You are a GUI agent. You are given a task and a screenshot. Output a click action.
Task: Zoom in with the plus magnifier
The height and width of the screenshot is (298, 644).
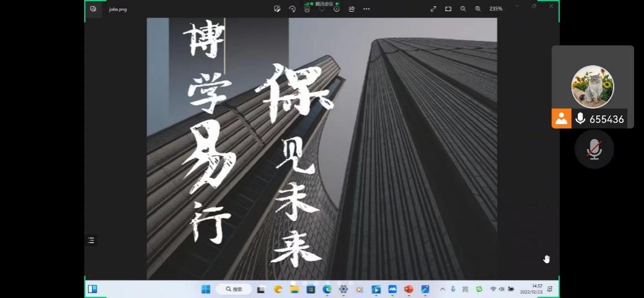[478, 9]
